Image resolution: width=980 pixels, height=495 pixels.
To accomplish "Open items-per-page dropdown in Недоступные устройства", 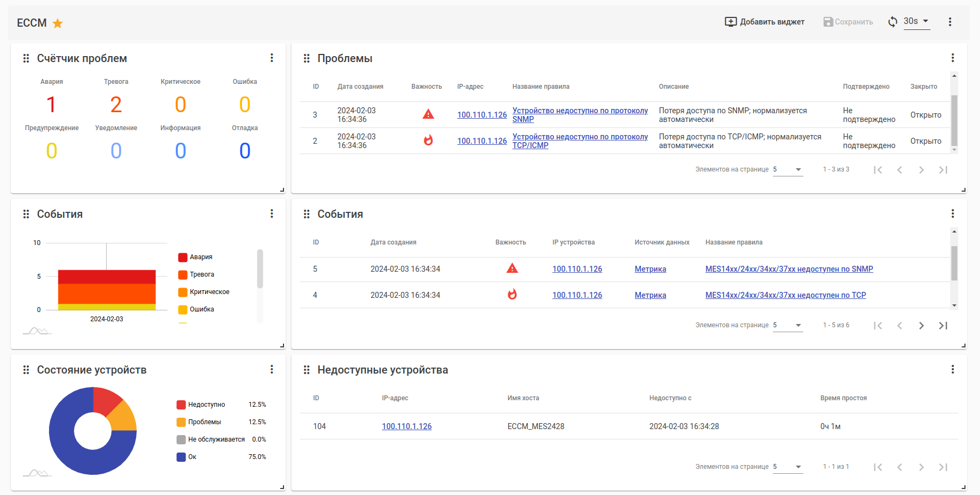I will [787, 467].
